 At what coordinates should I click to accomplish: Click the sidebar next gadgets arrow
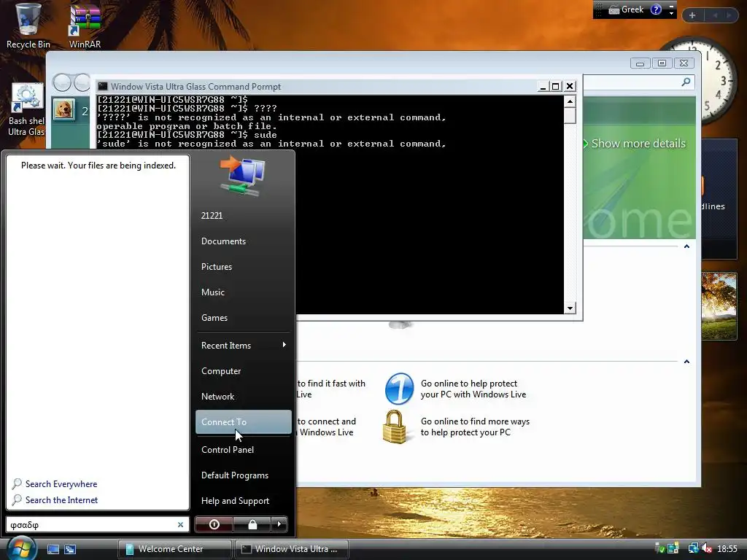click(x=729, y=15)
